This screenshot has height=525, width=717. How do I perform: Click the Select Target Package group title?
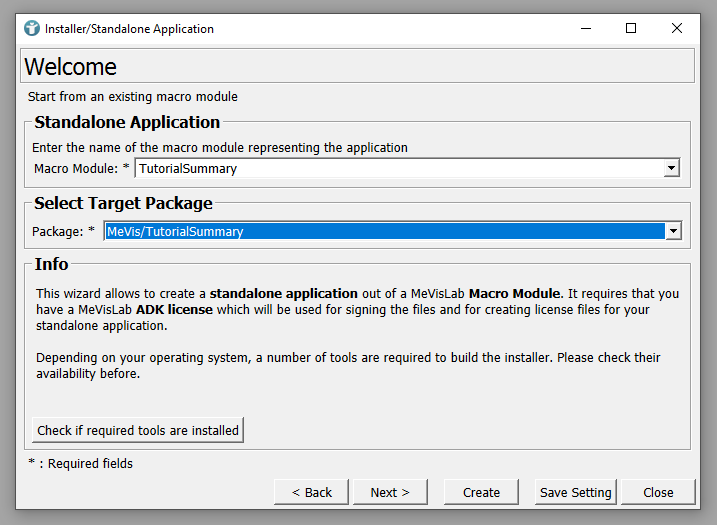[x=123, y=203]
